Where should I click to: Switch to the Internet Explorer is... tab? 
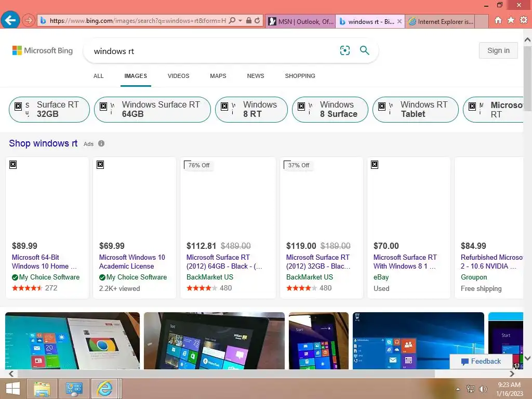pos(440,21)
